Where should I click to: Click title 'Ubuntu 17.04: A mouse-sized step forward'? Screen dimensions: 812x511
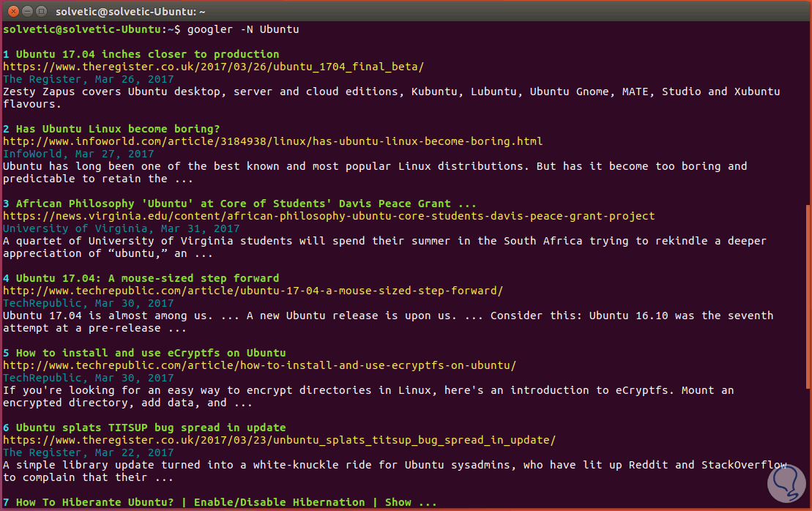(147, 278)
